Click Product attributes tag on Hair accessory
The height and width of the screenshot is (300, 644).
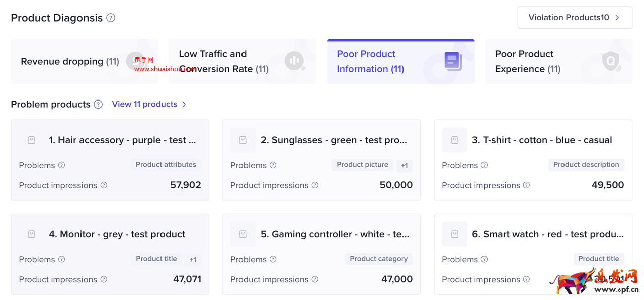pos(166,165)
